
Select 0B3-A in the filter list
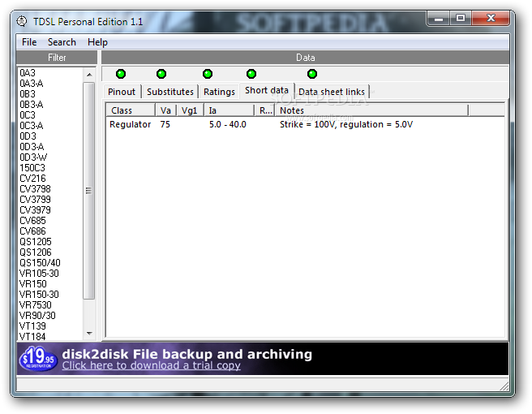pos(31,104)
